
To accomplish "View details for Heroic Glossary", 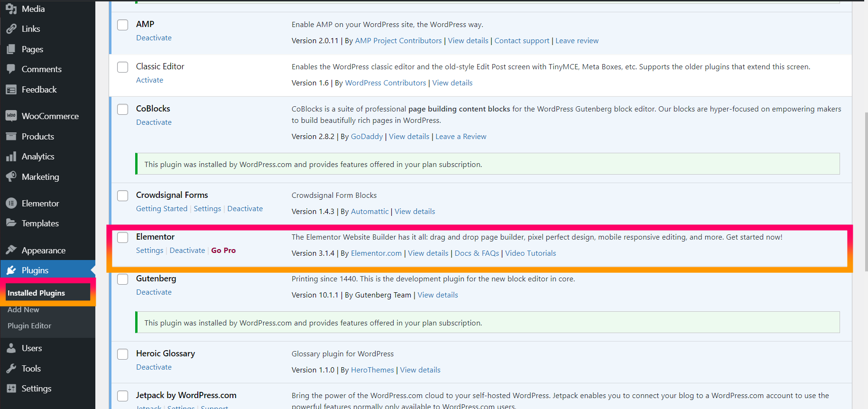I will [x=420, y=370].
